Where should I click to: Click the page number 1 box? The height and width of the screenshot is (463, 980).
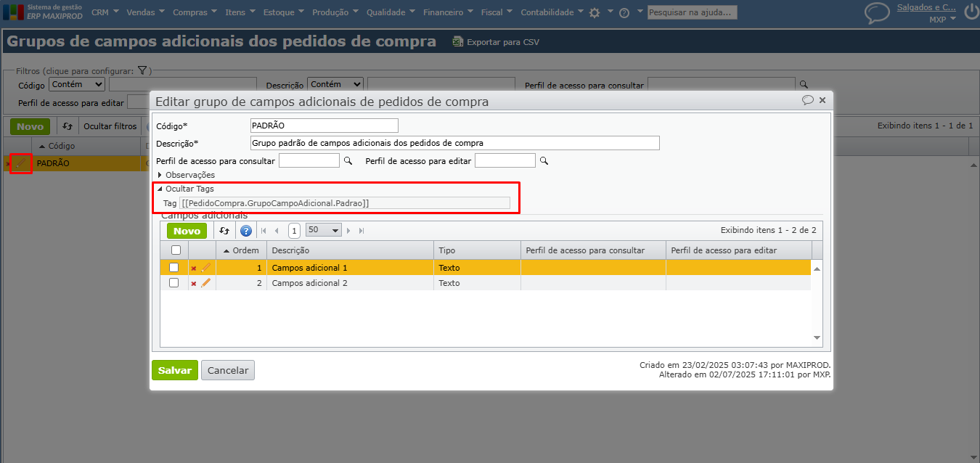pos(294,231)
